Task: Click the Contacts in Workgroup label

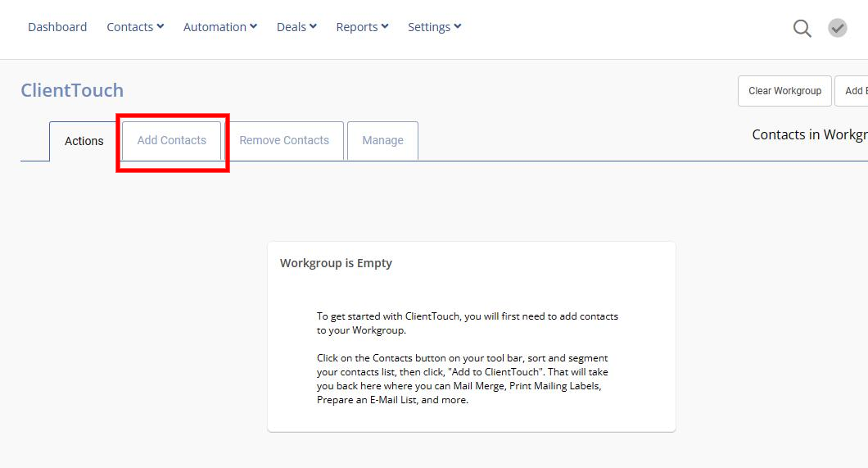Action: click(x=810, y=134)
